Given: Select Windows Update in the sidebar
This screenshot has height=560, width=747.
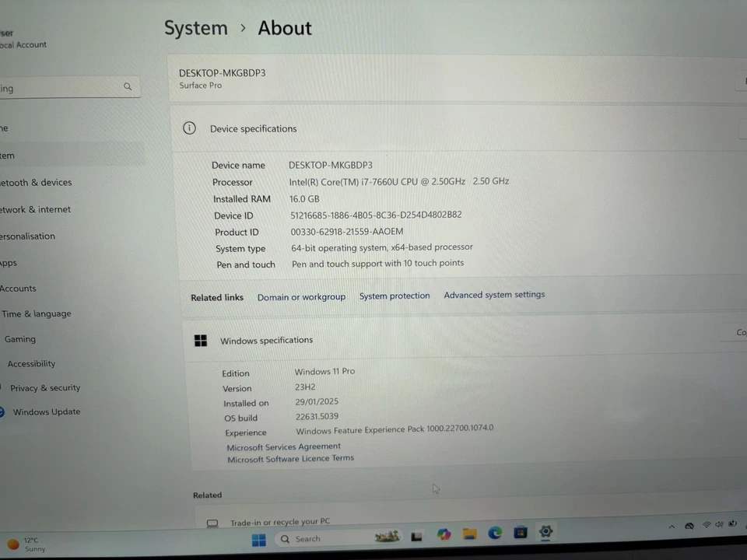Looking at the screenshot, I should point(46,411).
